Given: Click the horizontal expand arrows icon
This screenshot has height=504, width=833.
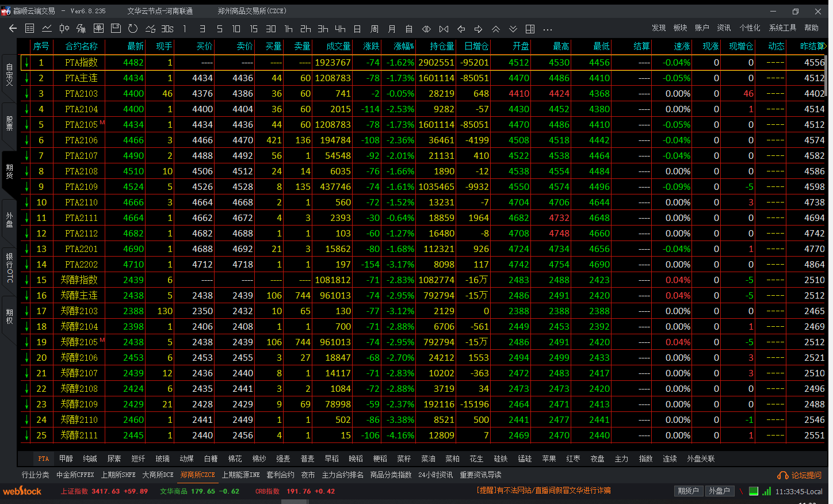Looking at the screenshot, I should (x=426, y=28).
